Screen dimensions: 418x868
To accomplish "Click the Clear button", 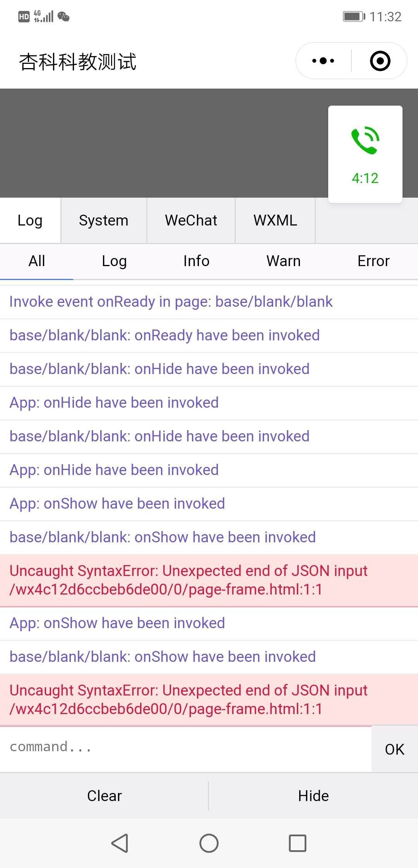I will [x=104, y=796].
